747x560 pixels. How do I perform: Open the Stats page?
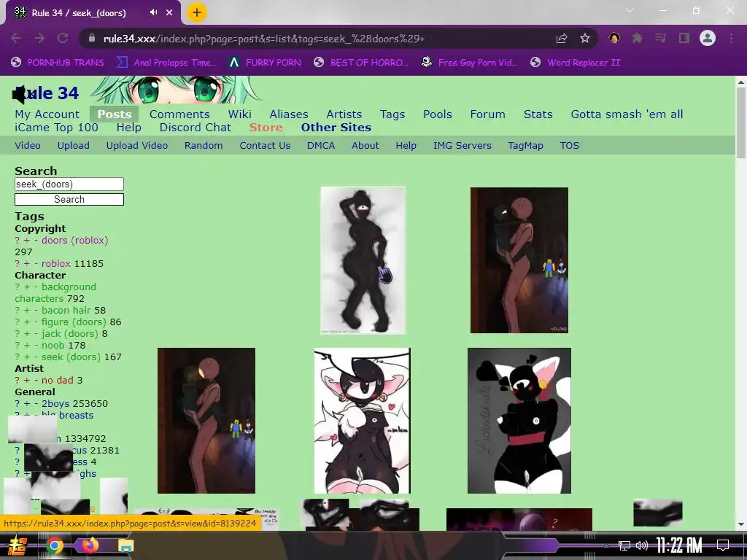pos(538,114)
